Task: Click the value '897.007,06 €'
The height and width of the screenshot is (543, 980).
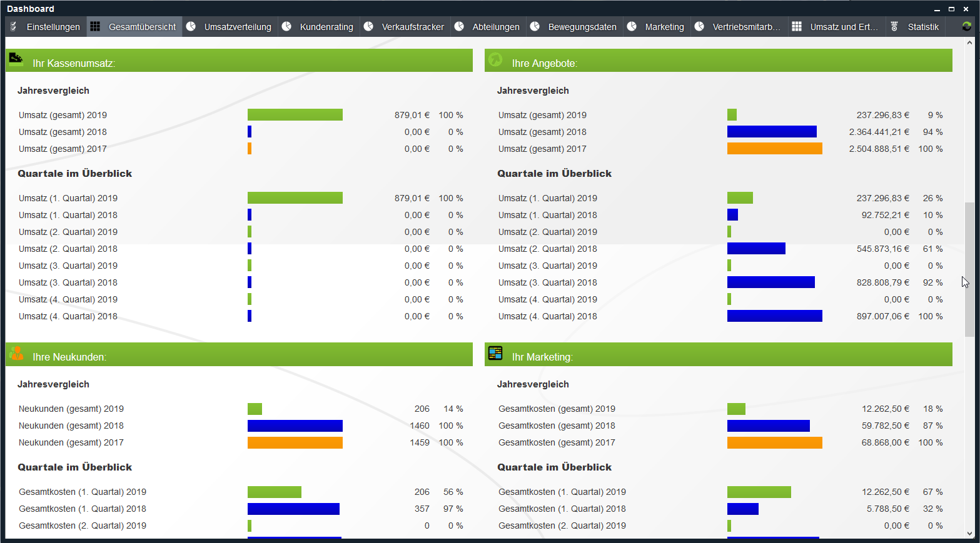Action: (883, 316)
